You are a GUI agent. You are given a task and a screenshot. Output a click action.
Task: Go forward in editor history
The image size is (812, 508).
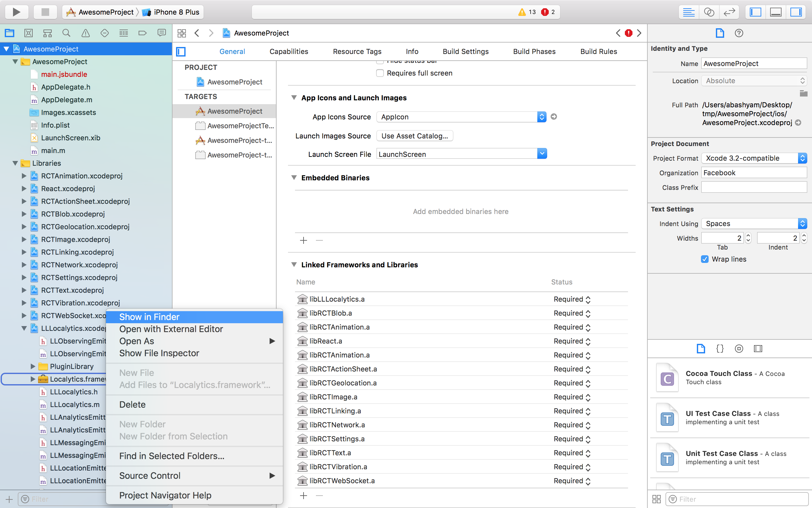click(x=211, y=33)
